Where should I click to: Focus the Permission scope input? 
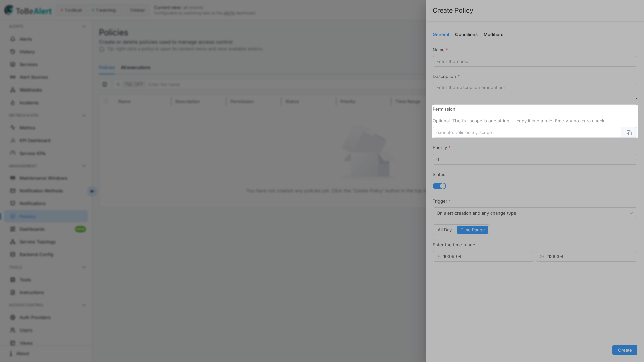527,132
